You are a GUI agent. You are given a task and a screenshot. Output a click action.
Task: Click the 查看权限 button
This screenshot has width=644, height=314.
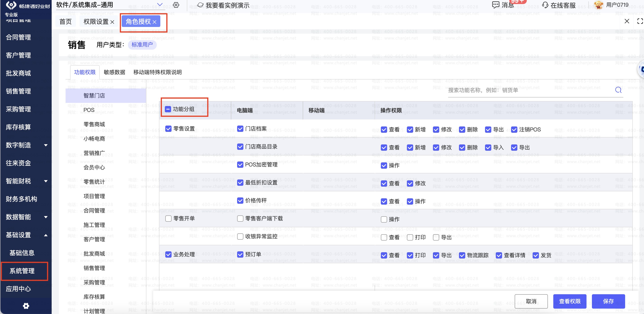pyautogui.click(x=569, y=301)
